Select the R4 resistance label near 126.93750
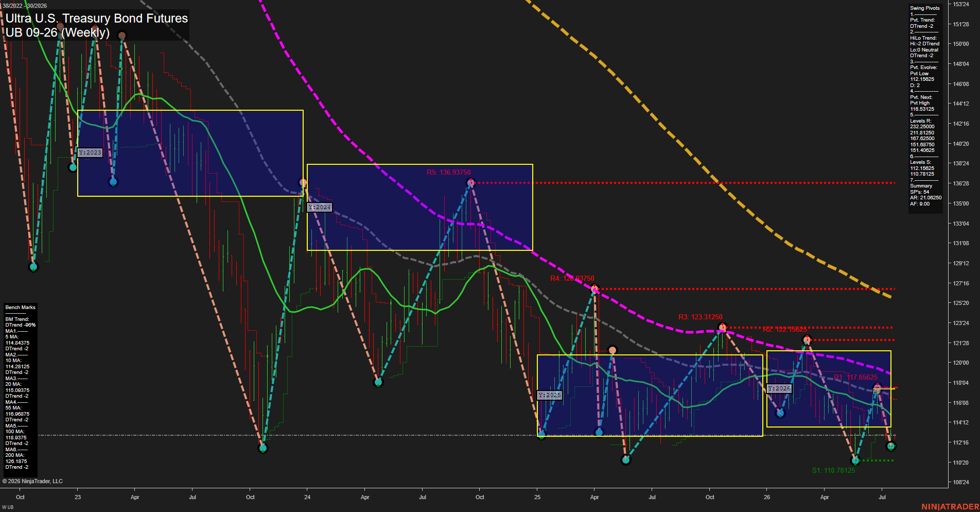Image resolution: width=980 pixels, height=512 pixels. [572, 278]
